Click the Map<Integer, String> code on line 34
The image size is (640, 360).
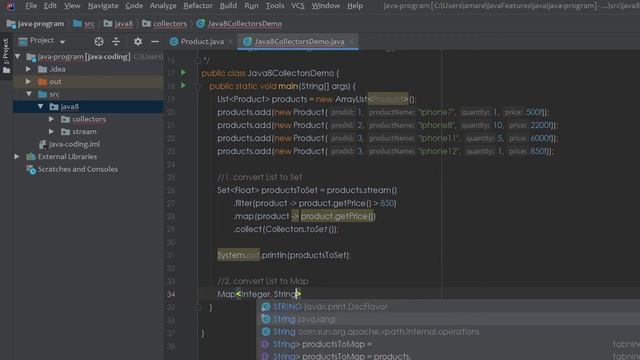pyautogui.click(x=259, y=294)
